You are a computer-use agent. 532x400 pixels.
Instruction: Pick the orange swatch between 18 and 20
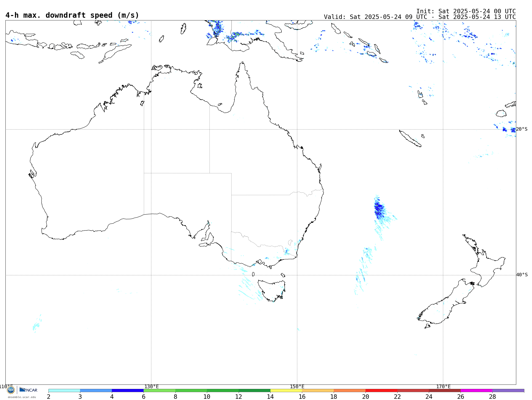coord(349,390)
